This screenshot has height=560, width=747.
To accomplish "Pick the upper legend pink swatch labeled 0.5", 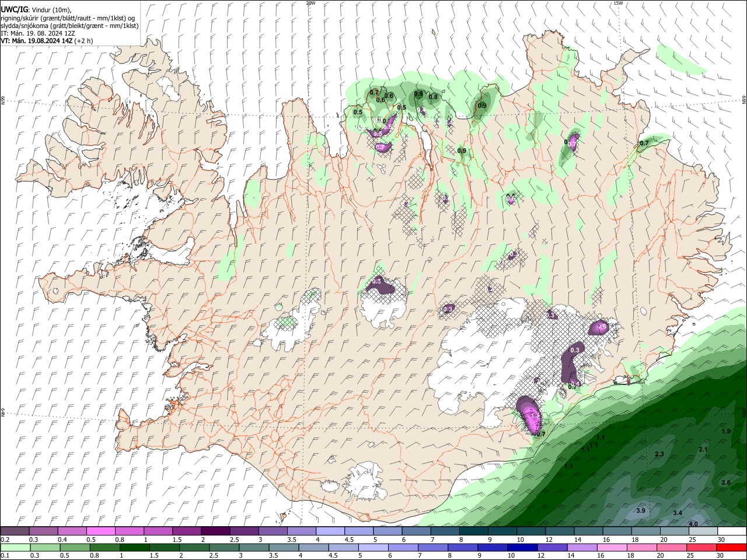I will point(101,531).
